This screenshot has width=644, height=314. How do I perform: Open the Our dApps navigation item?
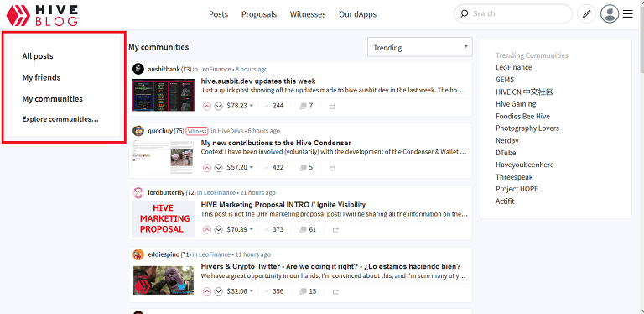tap(358, 14)
